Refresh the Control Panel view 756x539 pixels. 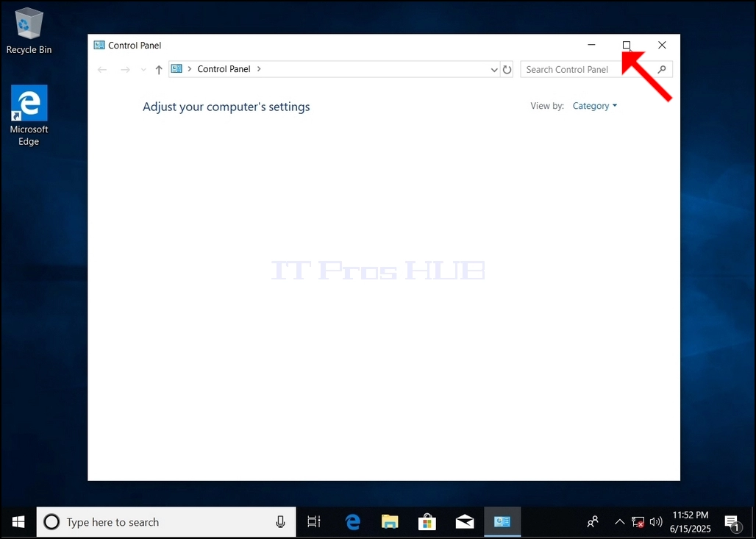click(507, 70)
